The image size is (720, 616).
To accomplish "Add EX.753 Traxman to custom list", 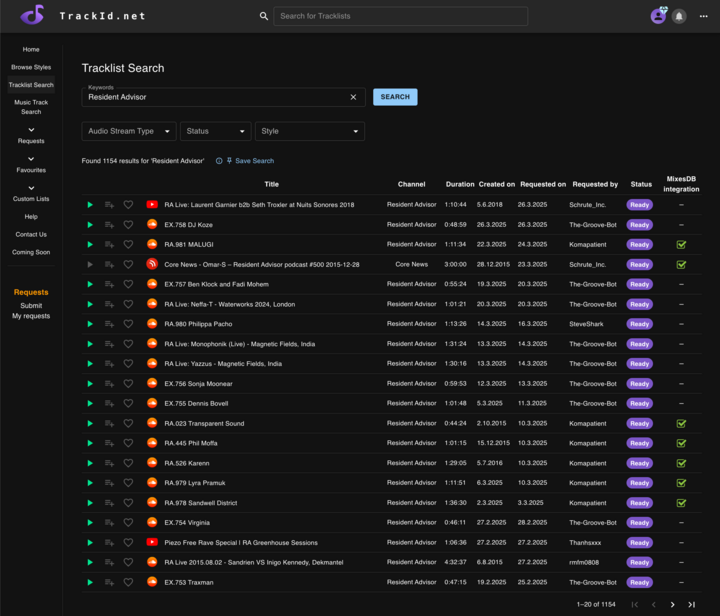I will [x=109, y=582].
